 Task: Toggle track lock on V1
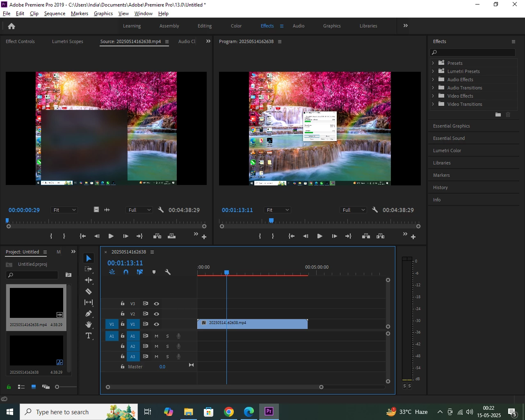[122, 324]
